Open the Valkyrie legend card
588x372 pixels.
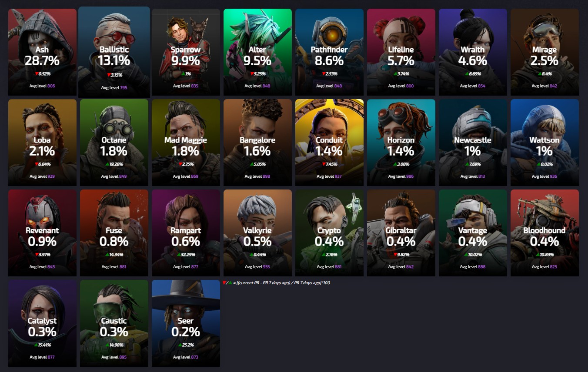257,233
